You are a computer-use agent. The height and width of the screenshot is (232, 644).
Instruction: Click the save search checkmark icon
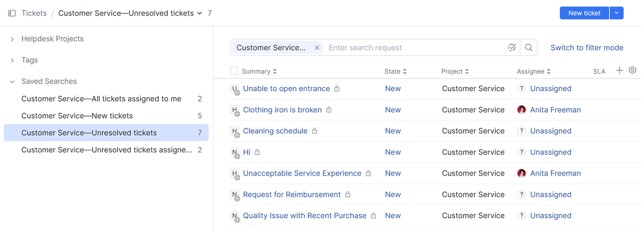pos(512,48)
